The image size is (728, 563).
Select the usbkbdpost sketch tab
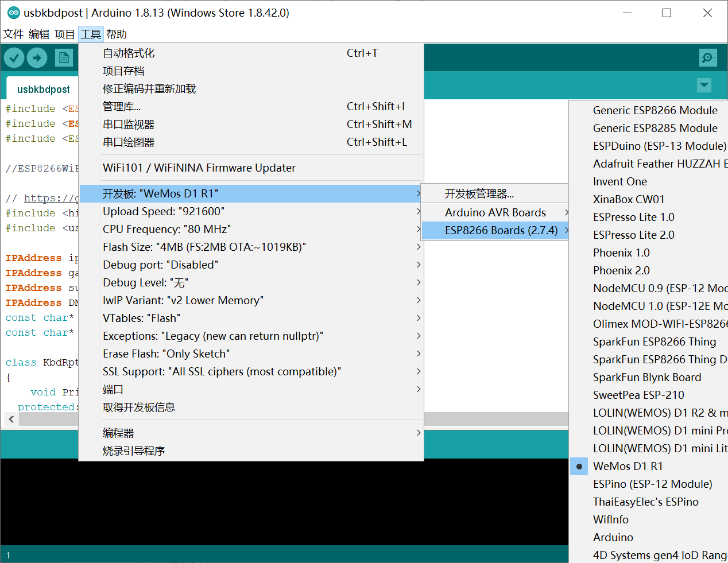(43, 89)
